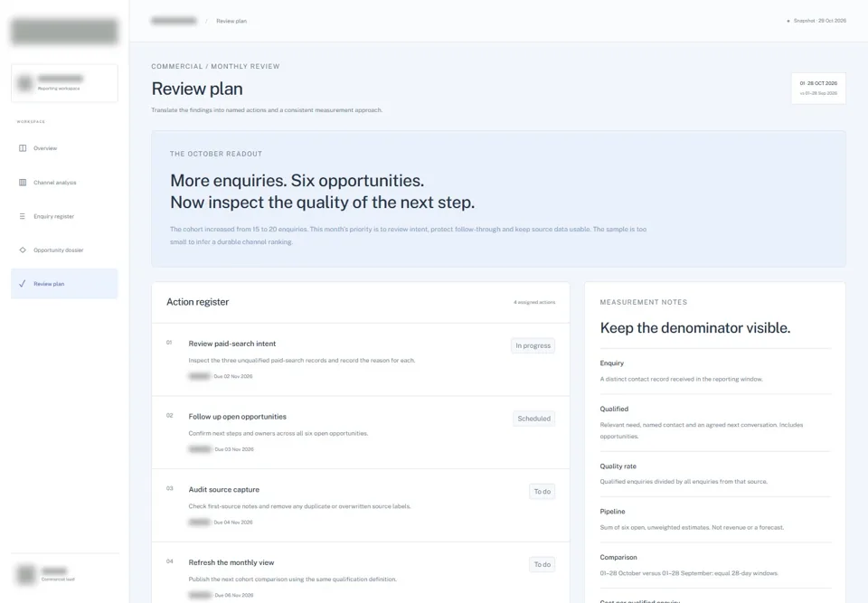Viewport: 868px width, 603px height.
Task: Click the workspace avatar thumbnail
Action: (x=25, y=83)
